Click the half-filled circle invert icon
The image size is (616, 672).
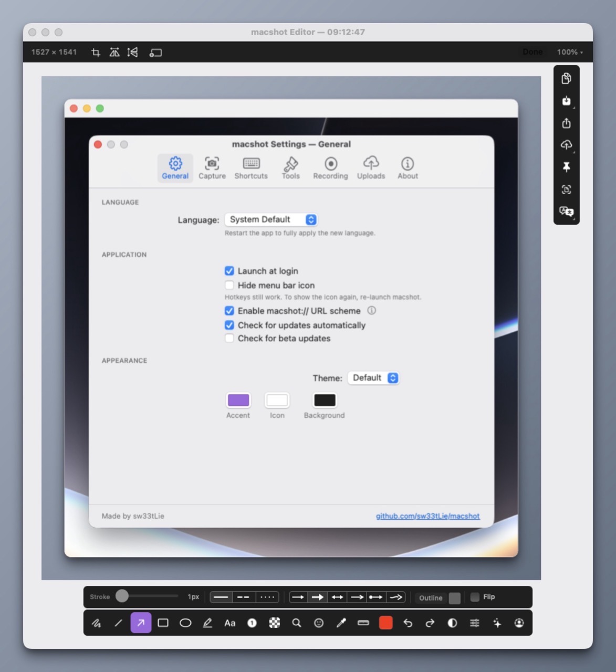tap(452, 623)
